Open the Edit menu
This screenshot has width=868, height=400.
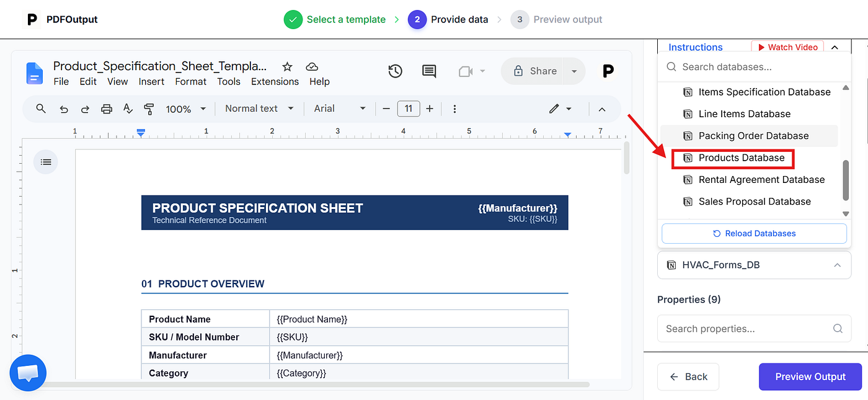(88, 81)
